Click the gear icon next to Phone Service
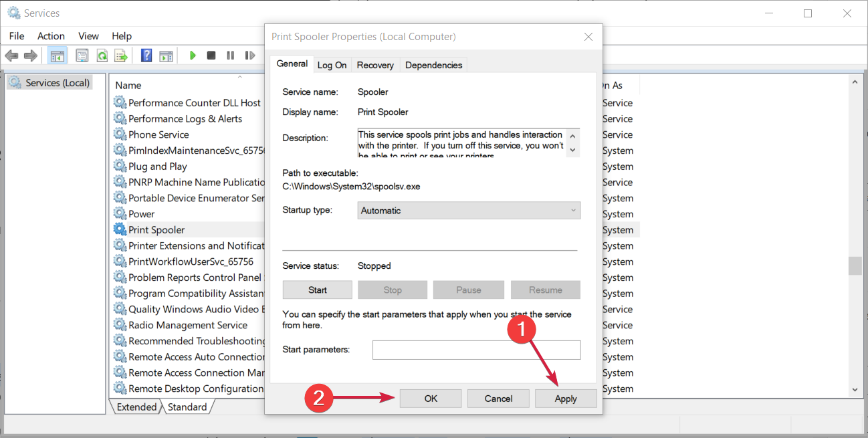Image resolution: width=868 pixels, height=438 pixels. [x=120, y=134]
